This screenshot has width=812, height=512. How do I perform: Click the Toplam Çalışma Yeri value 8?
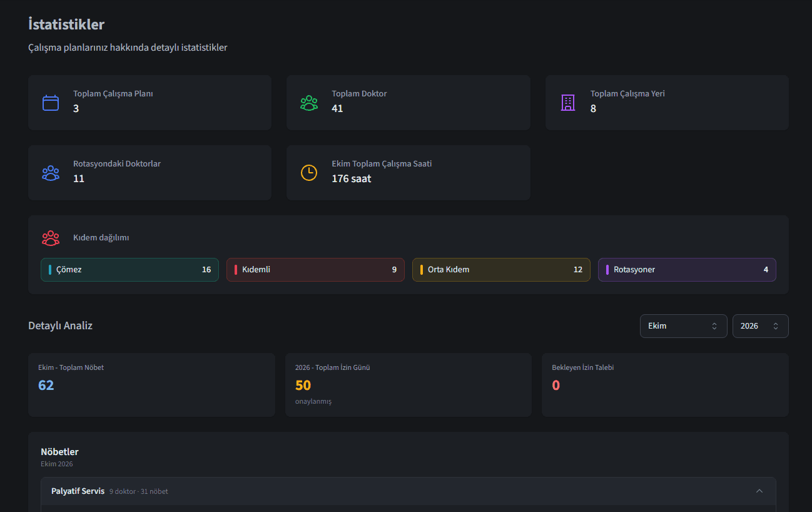coord(593,108)
